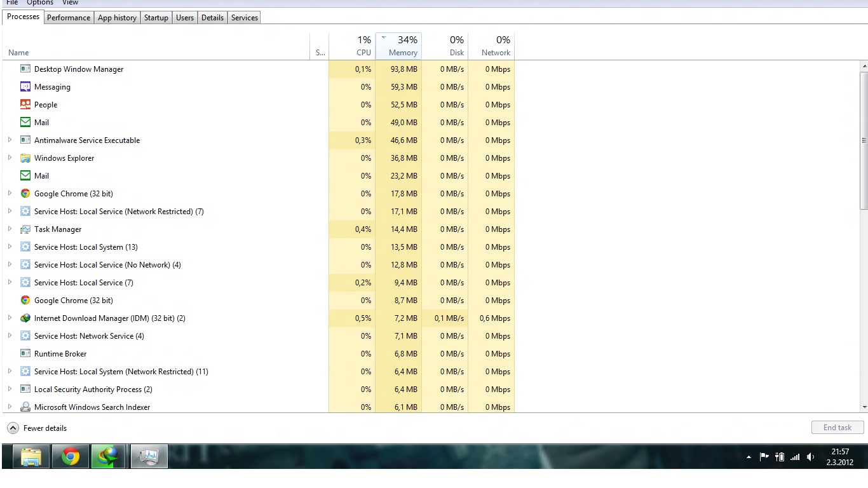Sort by Memory column header

click(x=398, y=46)
